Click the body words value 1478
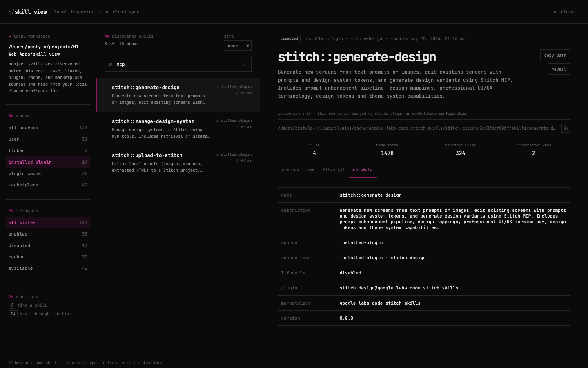The image size is (588, 368). [x=387, y=153]
